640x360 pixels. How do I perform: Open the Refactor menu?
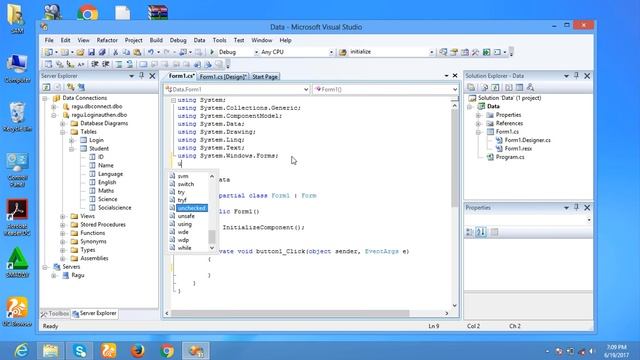tap(107, 40)
